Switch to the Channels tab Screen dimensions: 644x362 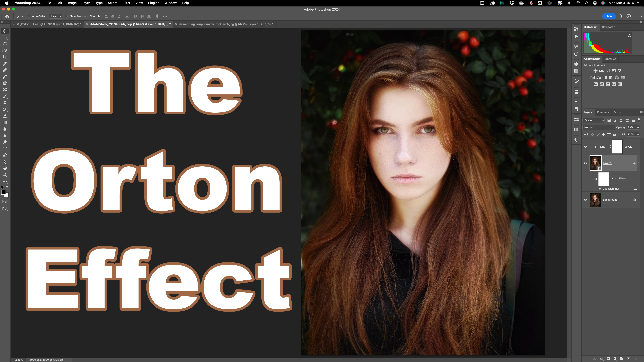[x=603, y=112]
